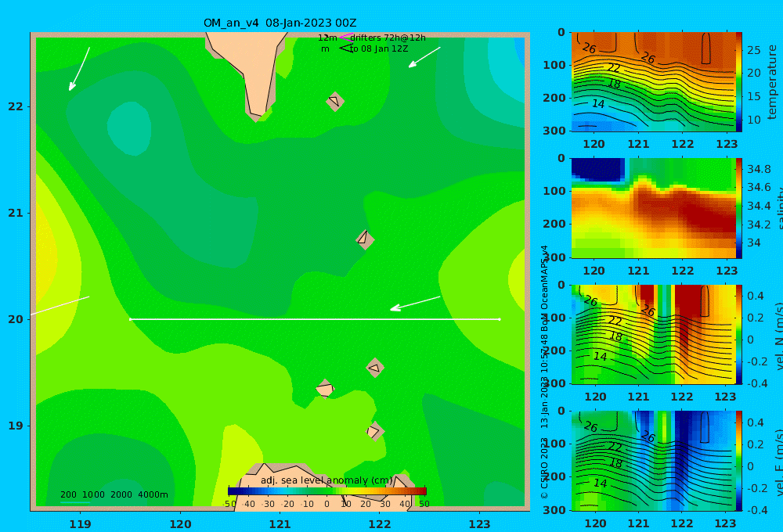
Task: Click the bathymetry legend '200 1000 2000 4000m'
Action: (x=114, y=494)
